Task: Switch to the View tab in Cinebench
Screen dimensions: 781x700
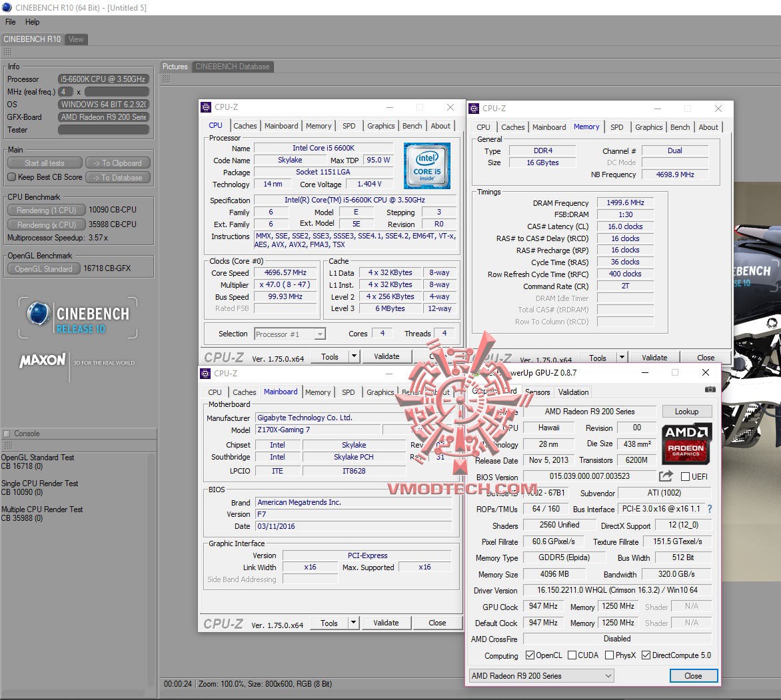Action: point(76,39)
